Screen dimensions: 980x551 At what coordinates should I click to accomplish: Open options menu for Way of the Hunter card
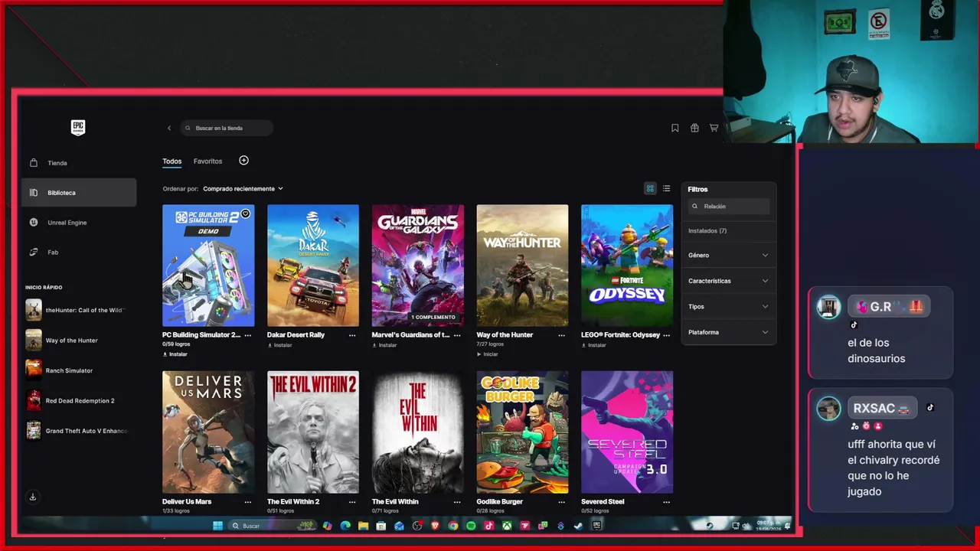(561, 335)
